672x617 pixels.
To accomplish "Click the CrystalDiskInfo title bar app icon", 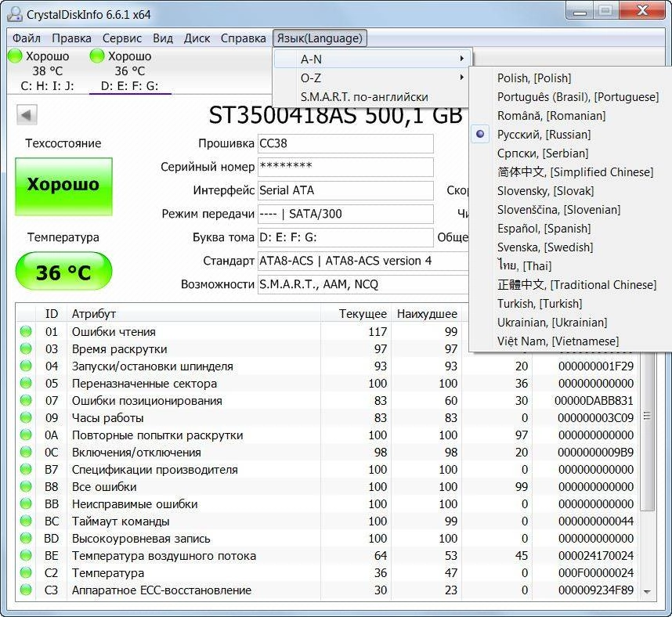I will pos(15,14).
